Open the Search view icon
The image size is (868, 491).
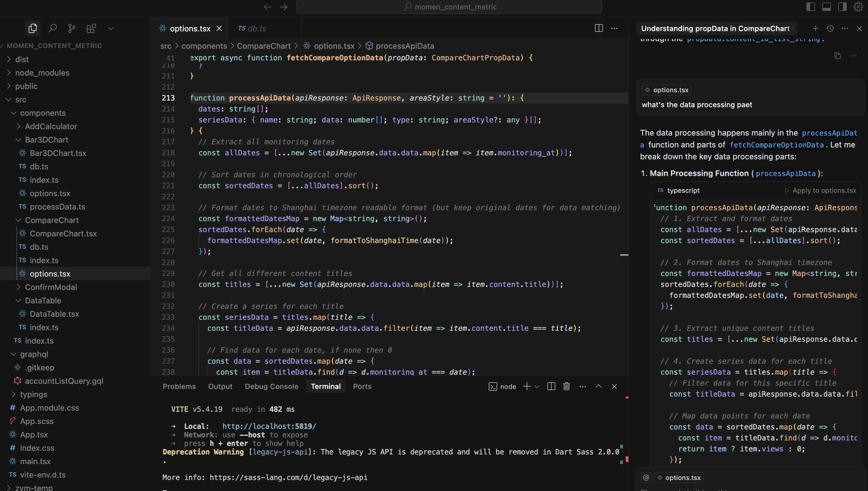tap(52, 28)
